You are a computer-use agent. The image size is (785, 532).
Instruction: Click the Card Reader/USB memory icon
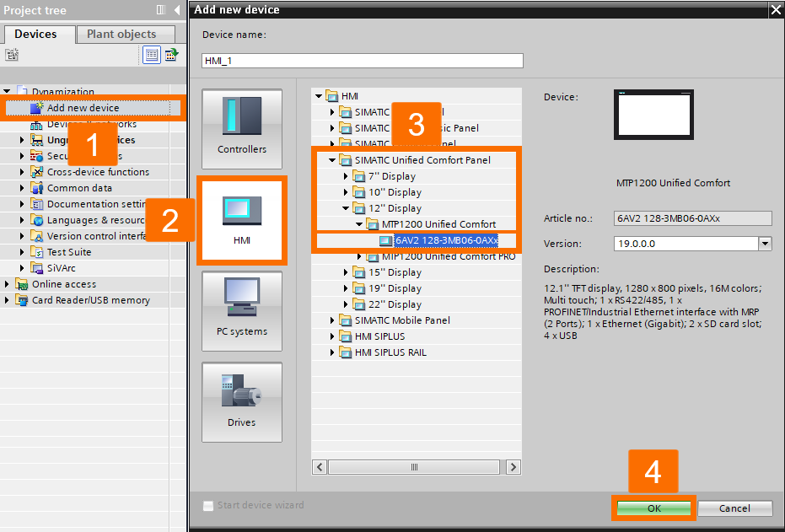pyautogui.click(x=22, y=300)
